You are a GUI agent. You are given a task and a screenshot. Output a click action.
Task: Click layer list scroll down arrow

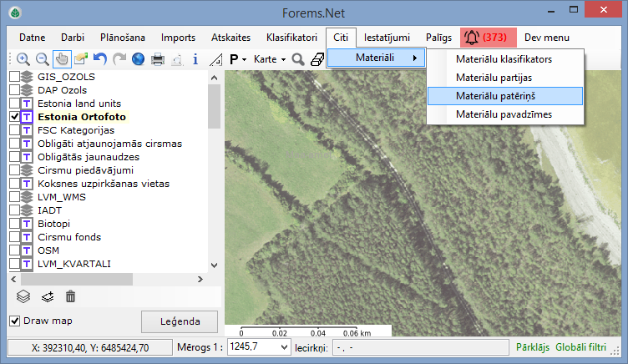point(215,265)
